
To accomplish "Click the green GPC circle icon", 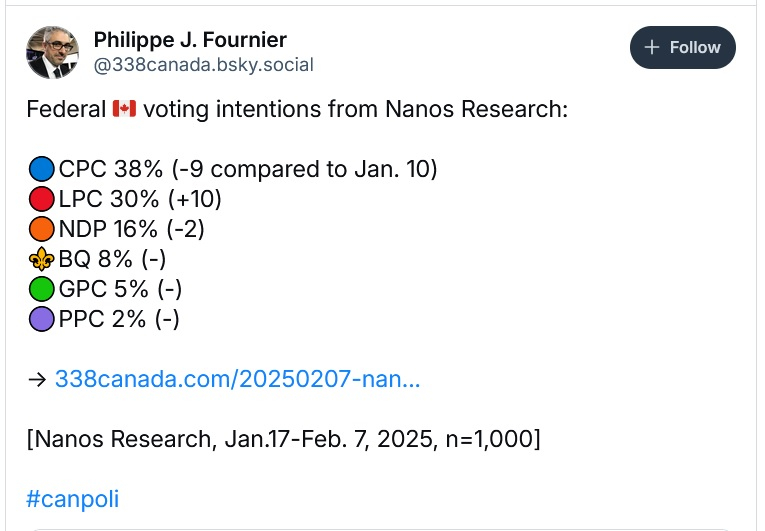I will coord(42,290).
